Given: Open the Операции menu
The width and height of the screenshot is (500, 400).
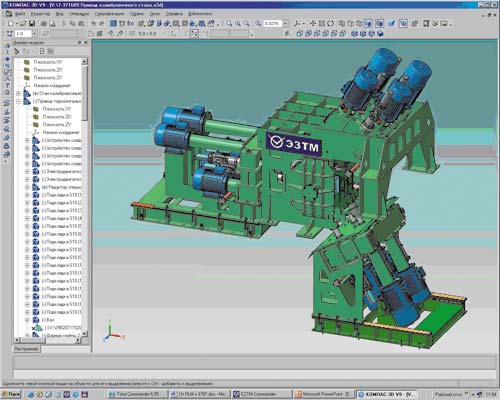Looking at the screenshot, I should pyautogui.click(x=79, y=14).
